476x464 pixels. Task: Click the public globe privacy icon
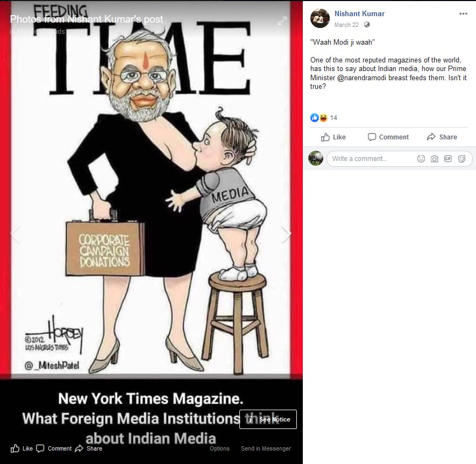click(x=367, y=25)
